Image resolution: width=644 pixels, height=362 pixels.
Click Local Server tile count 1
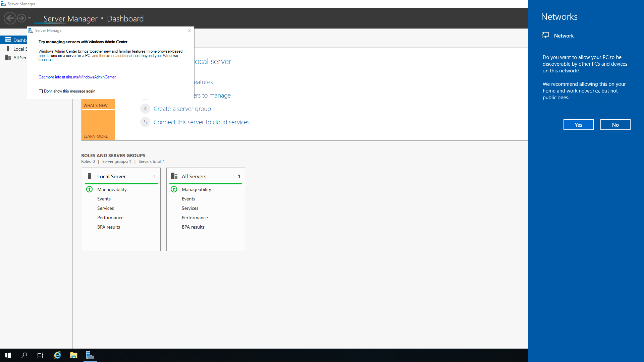pos(155,176)
